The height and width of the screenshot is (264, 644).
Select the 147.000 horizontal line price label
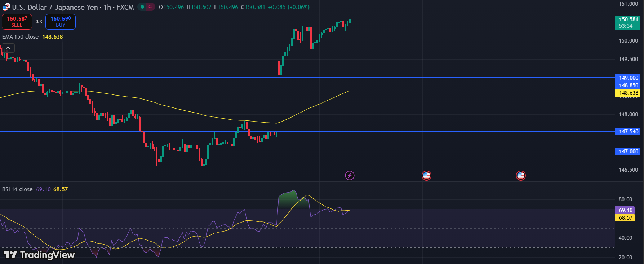coord(628,151)
